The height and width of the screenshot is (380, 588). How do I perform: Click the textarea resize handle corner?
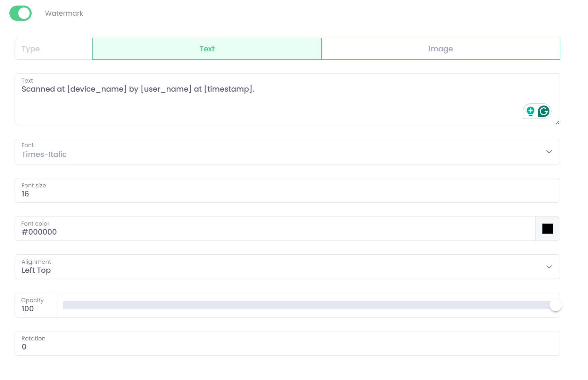[557, 123]
